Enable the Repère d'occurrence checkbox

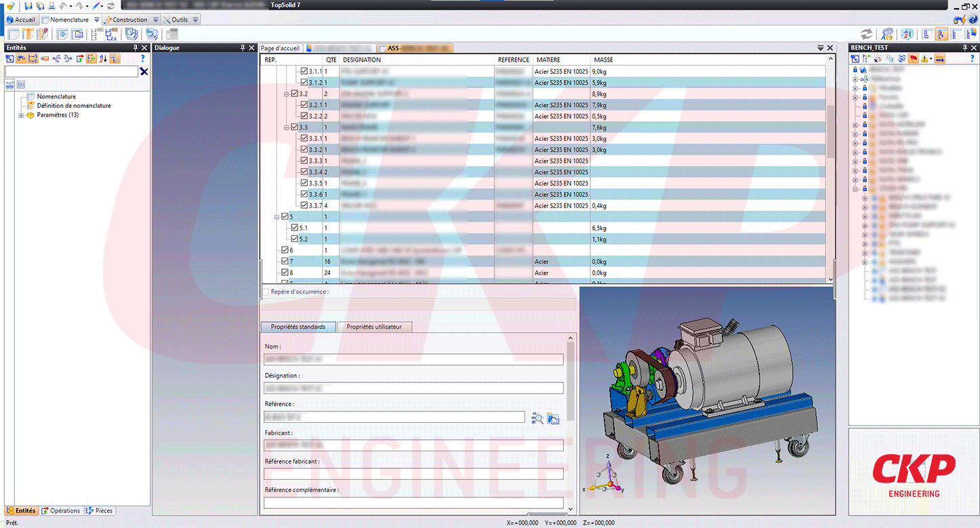(x=266, y=292)
